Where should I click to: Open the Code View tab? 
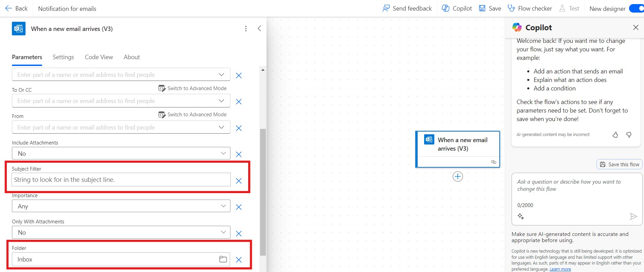coord(99,57)
